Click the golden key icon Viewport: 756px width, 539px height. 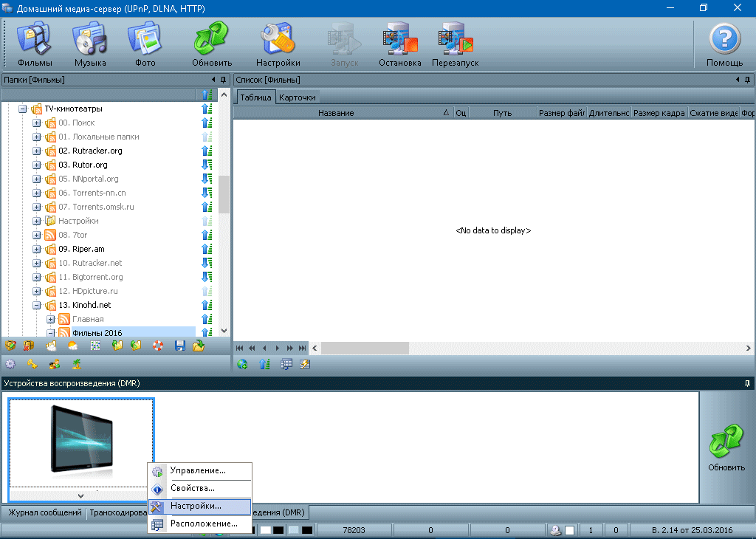point(32,364)
